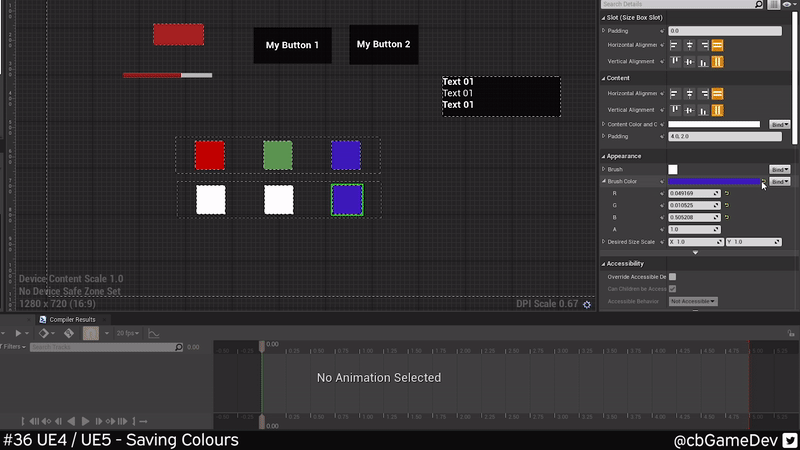The width and height of the screenshot is (800, 450).
Task: Select the My Button 2 widget
Action: [x=383, y=44]
